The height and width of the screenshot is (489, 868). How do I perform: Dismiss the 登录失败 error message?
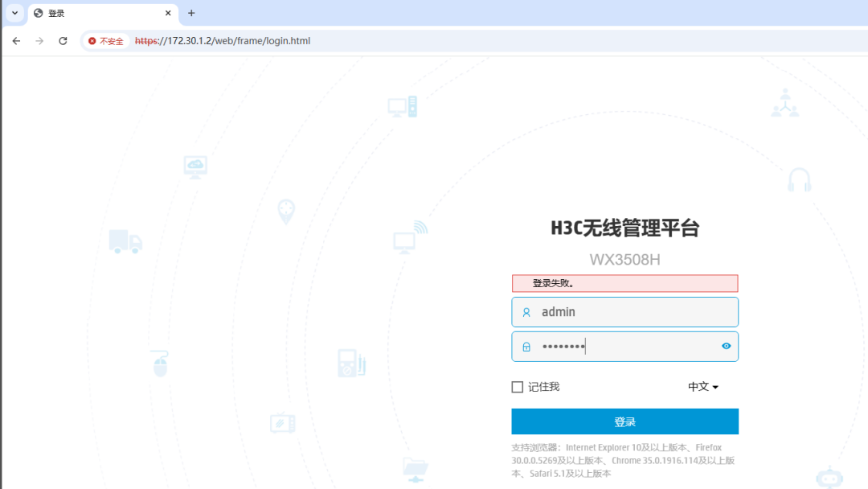click(x=625, y=283)
